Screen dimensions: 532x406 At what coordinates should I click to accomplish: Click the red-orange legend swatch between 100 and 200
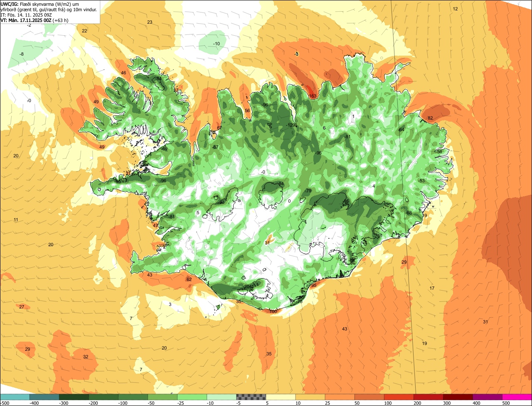[399, 397]
